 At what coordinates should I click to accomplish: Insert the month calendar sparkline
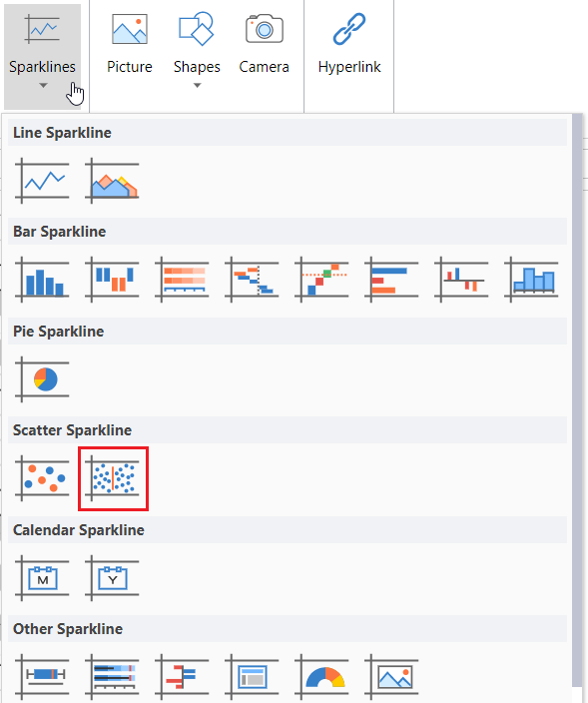(42, 578)
